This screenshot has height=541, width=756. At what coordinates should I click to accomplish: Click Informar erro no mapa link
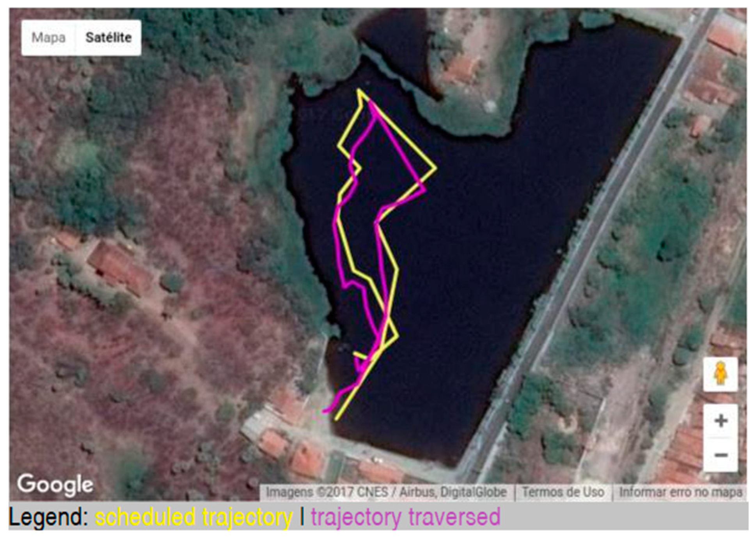pos(681,492)
